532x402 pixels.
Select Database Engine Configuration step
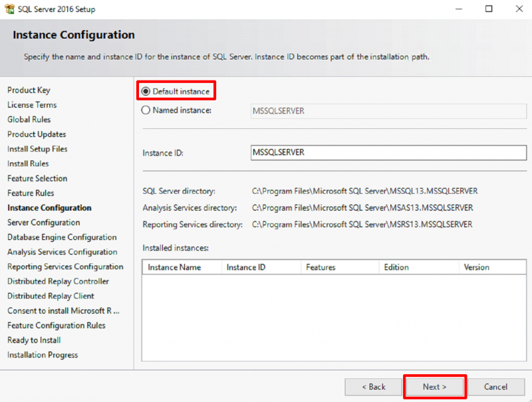click(x=62, y=237)
